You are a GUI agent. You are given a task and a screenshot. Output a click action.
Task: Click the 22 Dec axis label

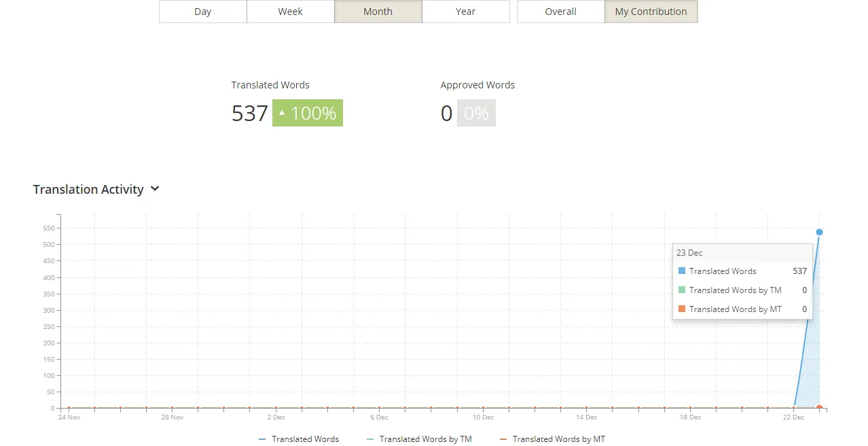click(793, 417)
